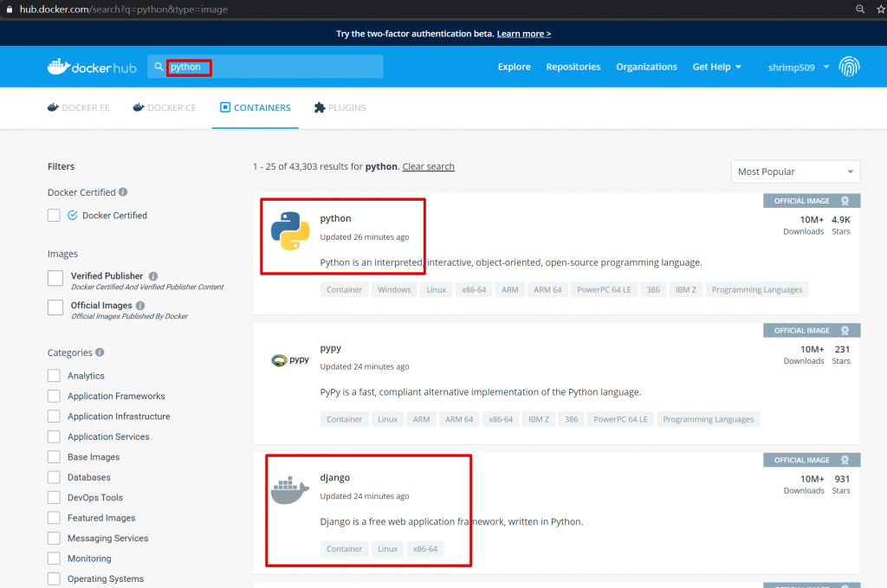Screen dimensions: 887x588
Task: Click the Python logo thumbnail
Action: (290, 231)
